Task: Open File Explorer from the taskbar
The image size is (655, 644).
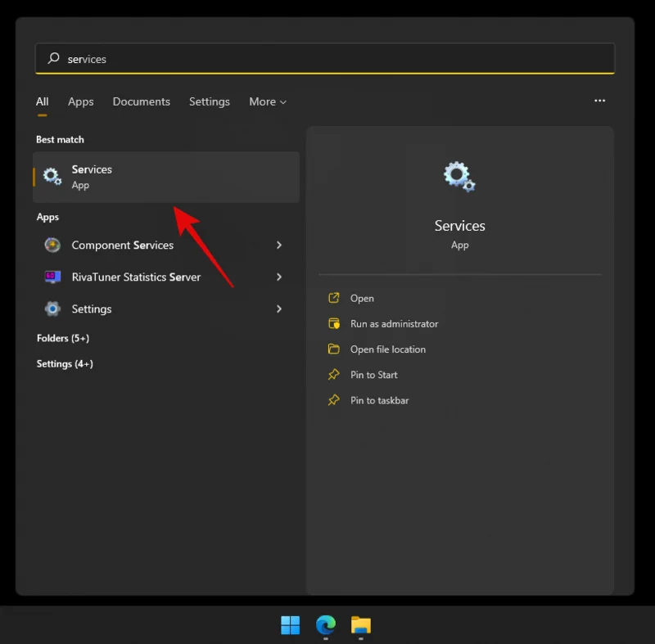Action: click(x=360, y=625)
